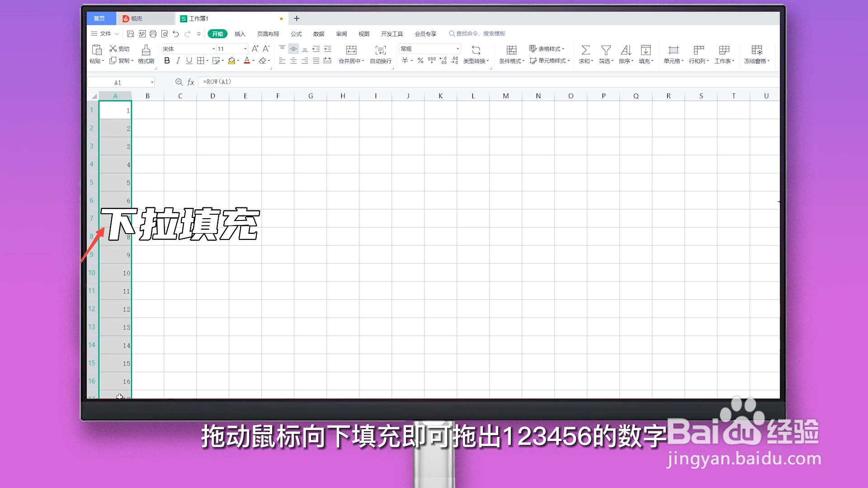868x488 pixels.
Task: Open the conditional formatting (条件格式) tool
Action: (x=511, y=54)
